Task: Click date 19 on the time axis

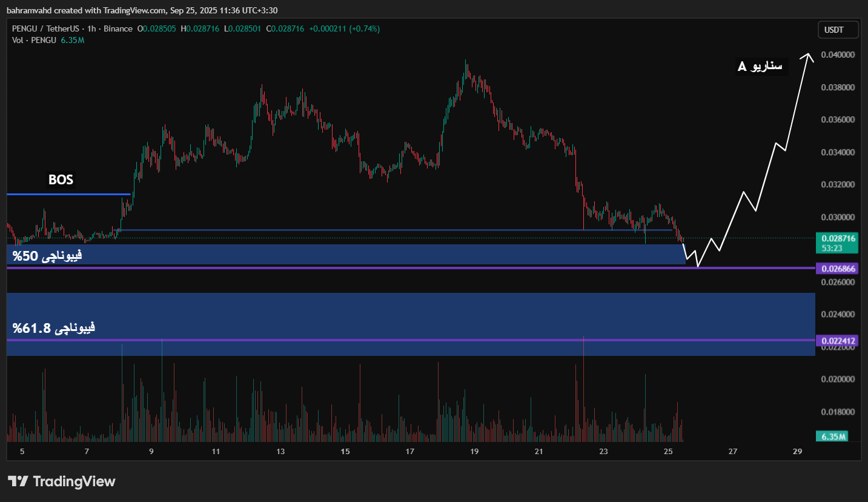Action: (474, 451)
